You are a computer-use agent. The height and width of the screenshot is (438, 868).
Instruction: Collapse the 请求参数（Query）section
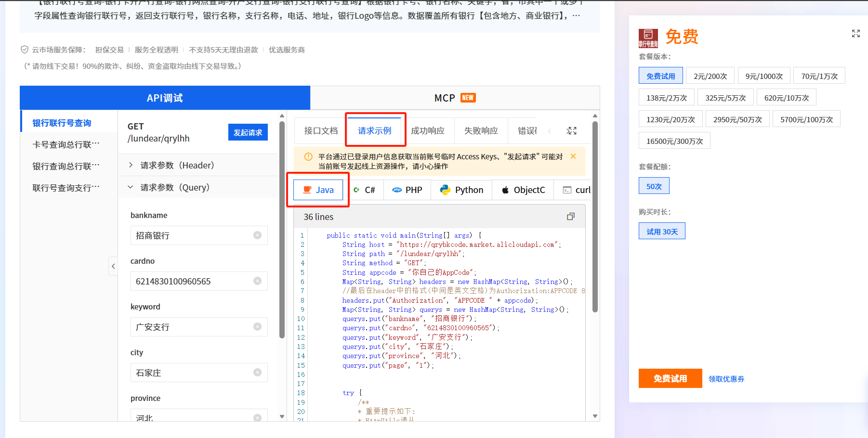[x=171, y=187]
